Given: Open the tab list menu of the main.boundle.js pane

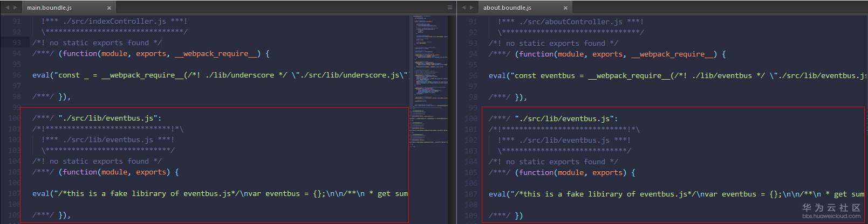Looking at the screenshot, I should click(450, 8).
